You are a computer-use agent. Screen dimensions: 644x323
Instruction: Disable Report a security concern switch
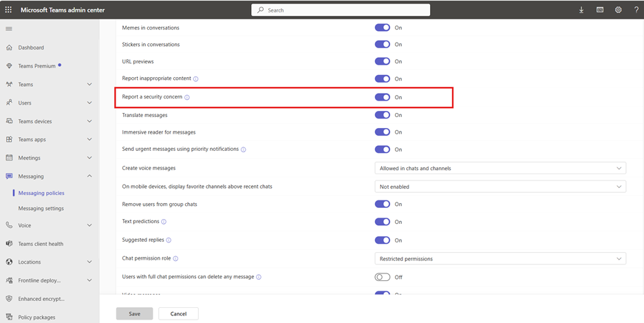[383, 97]
